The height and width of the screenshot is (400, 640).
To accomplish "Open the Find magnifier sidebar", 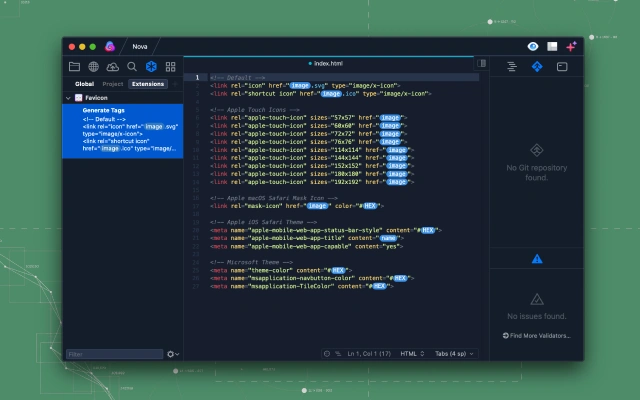I will [132, 67].
